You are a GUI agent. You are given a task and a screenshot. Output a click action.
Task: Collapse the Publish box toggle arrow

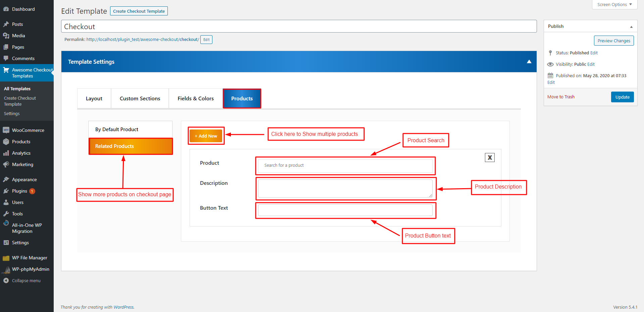pos(631,27)
